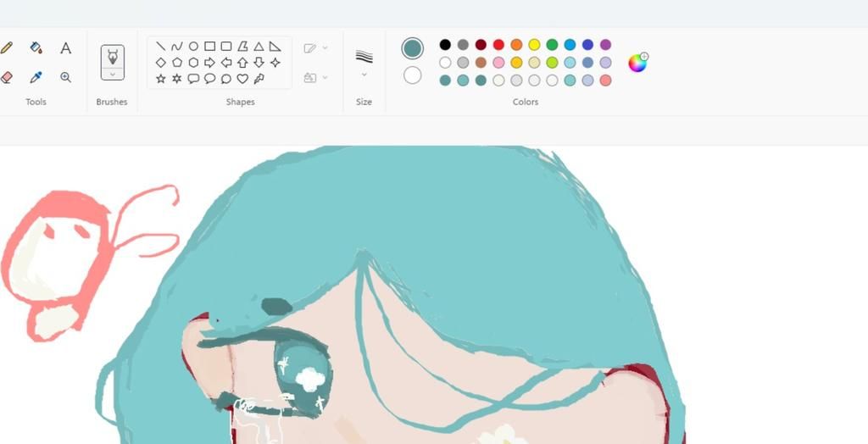Select the Oval shape
This screenshot has height=444, width=868.
coord(193,46)
